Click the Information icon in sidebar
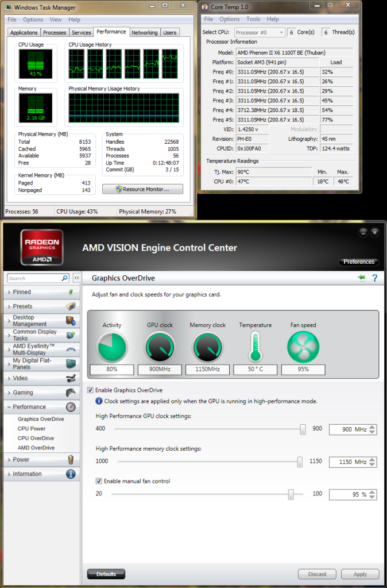This screenshot has height=588, width=387. click(71, 474)
